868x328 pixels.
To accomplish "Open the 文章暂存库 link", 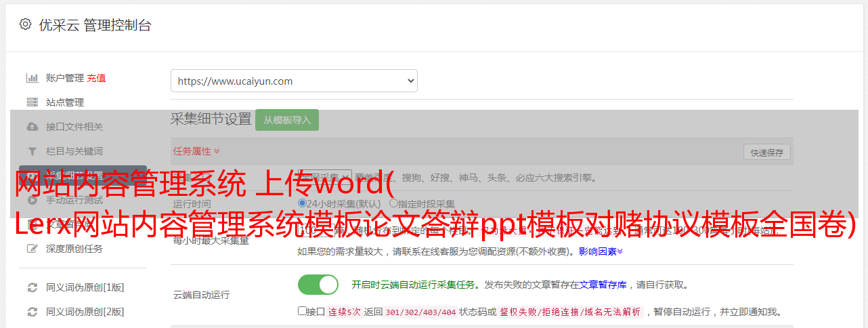I will point(603,285).
